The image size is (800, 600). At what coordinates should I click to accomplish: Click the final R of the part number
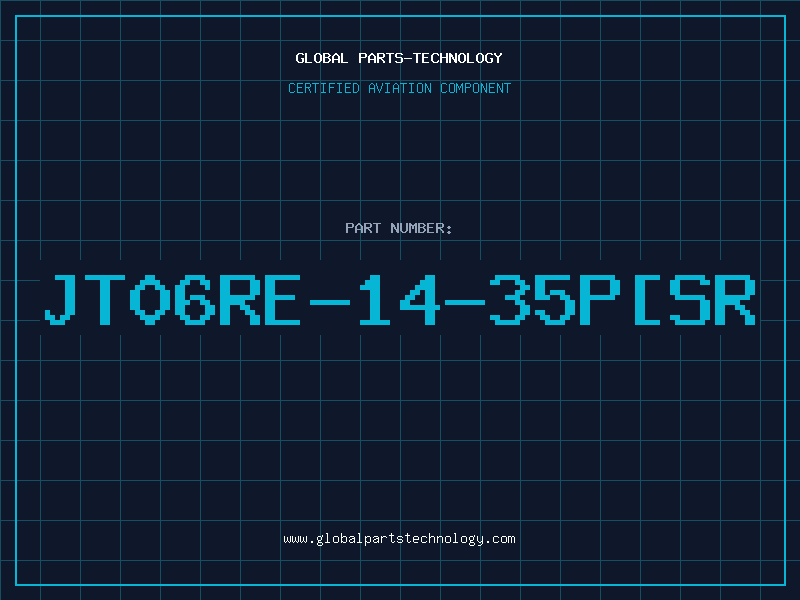point(735,299)
